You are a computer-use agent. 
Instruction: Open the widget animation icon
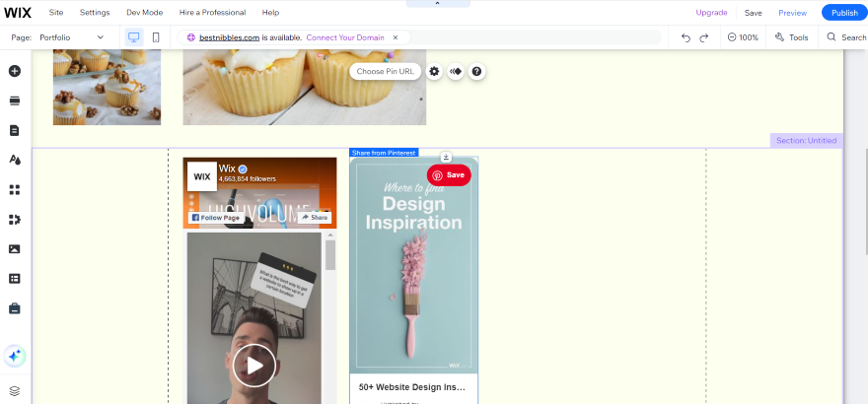click(x=456, y=71)
